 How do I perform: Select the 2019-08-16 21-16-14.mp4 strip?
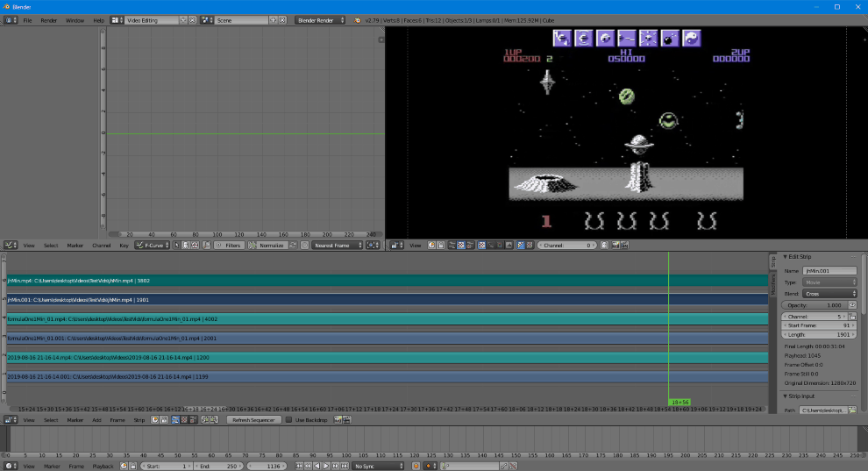point(387,358)
